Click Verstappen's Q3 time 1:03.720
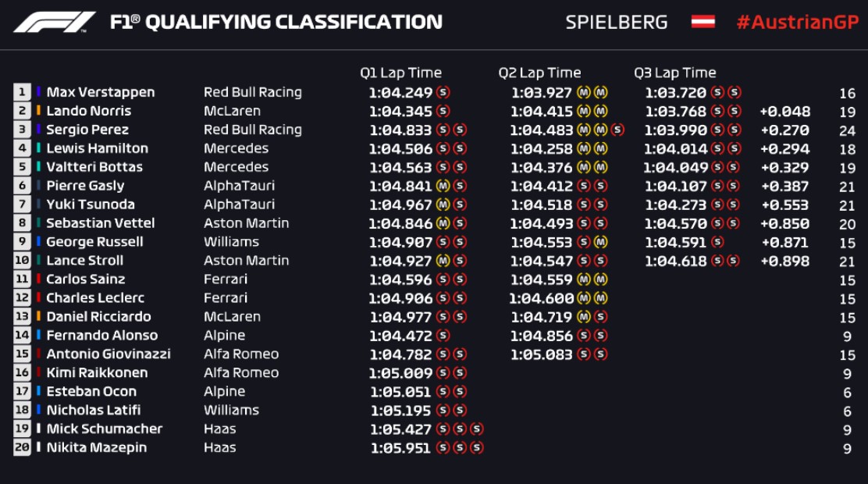868x484 pixels. (x=675, y=92)
